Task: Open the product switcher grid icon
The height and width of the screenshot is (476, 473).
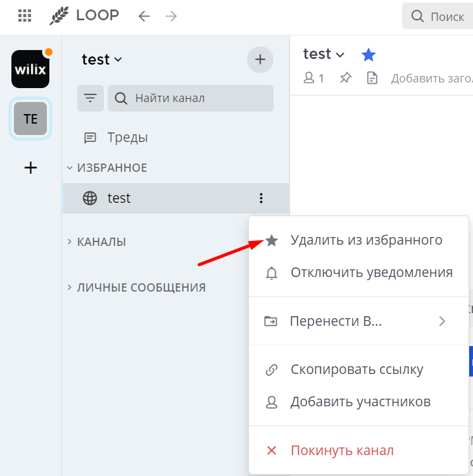Action: click(25, 16)
